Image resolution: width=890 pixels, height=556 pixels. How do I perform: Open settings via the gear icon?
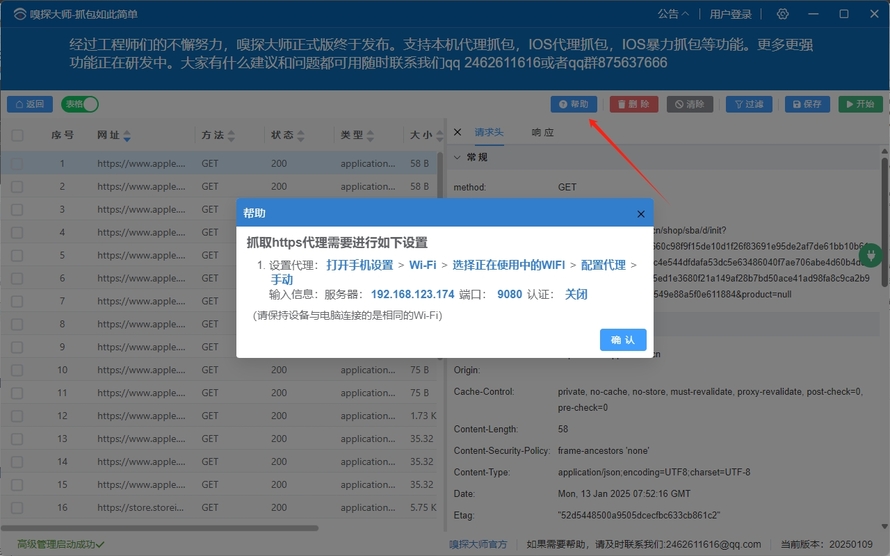point(783,14)
